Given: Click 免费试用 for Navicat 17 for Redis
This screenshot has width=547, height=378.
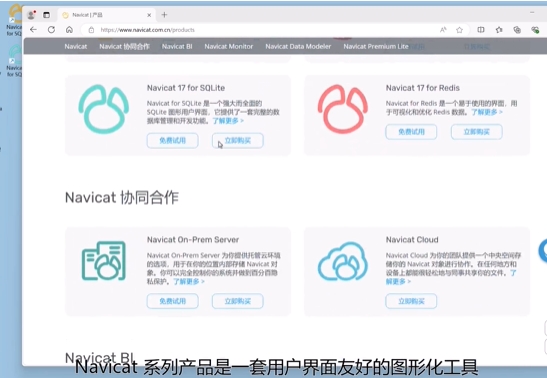Looking at the screenshot, I should click(411, 132).
